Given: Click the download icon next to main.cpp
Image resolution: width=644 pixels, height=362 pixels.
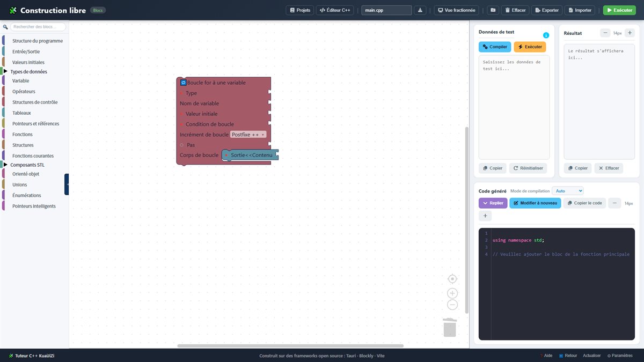Looking at the screenshot, I should pos(420,10).
